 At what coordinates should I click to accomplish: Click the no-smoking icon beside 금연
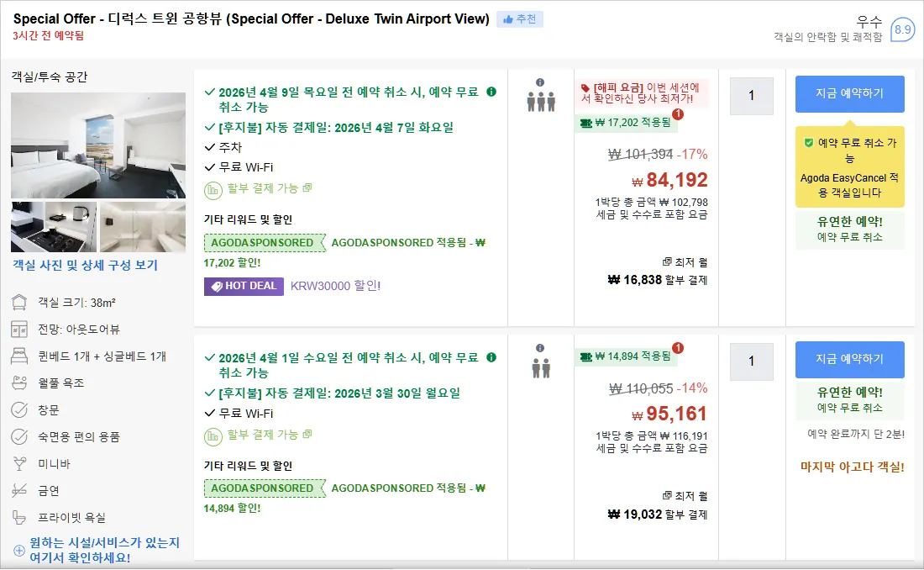(19, 490)
